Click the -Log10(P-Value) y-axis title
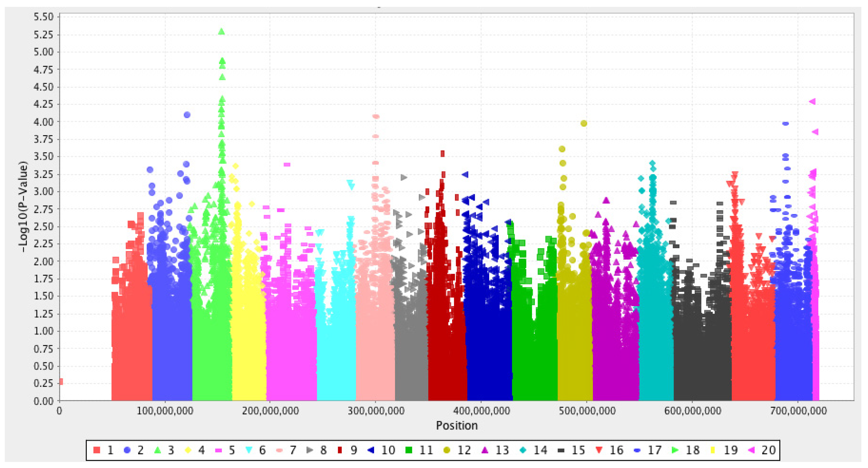The image size is (868, 468). [x=23, y=207]
